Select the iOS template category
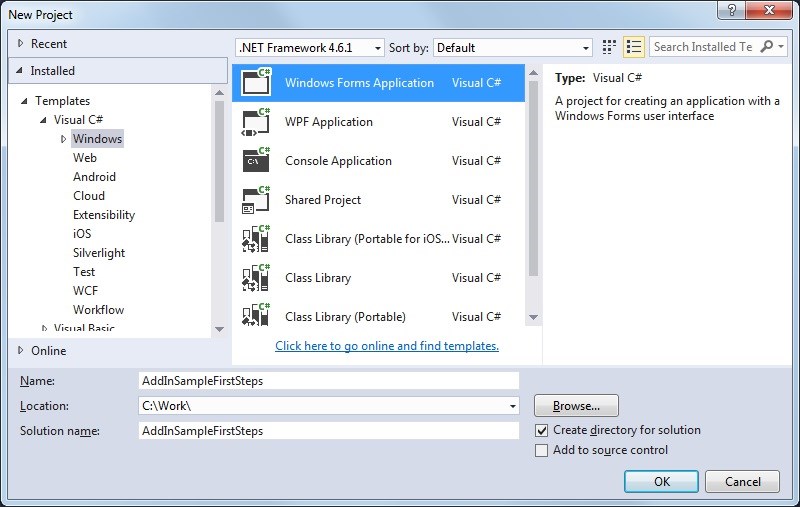The width and height of the screenshot is (800, 507). 82,234
